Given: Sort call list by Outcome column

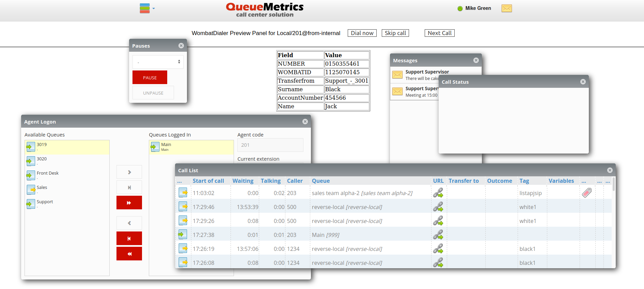Looking at the screenshot, I should [500, 181].
